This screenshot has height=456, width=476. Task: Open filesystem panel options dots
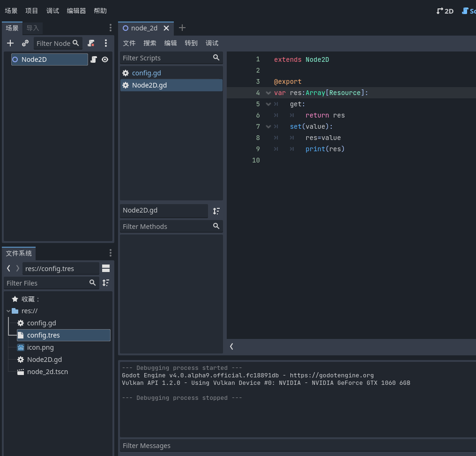coord(111,253)
